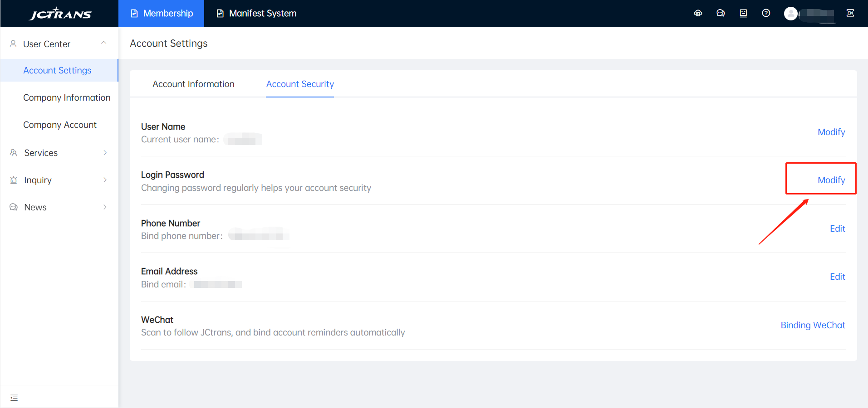Click Edit next to Phone Number
This screenshot has width=868, height=408.
point(837,228)
